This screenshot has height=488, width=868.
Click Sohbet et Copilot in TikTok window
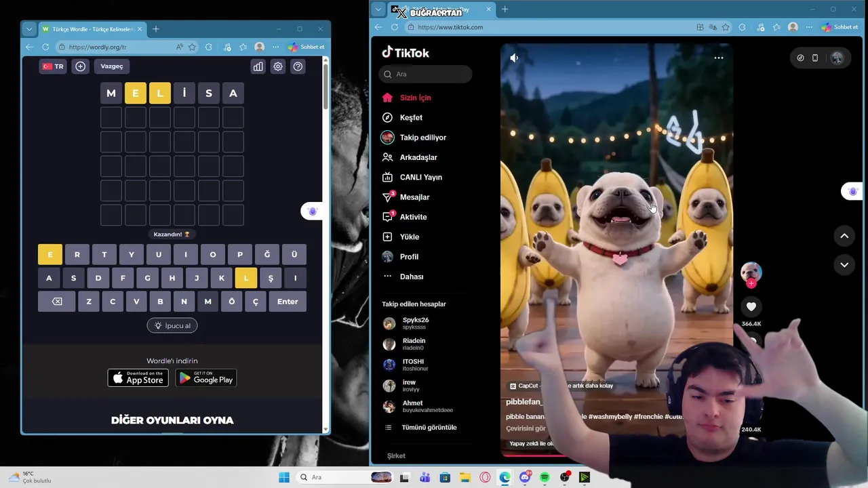pos(840,27)
